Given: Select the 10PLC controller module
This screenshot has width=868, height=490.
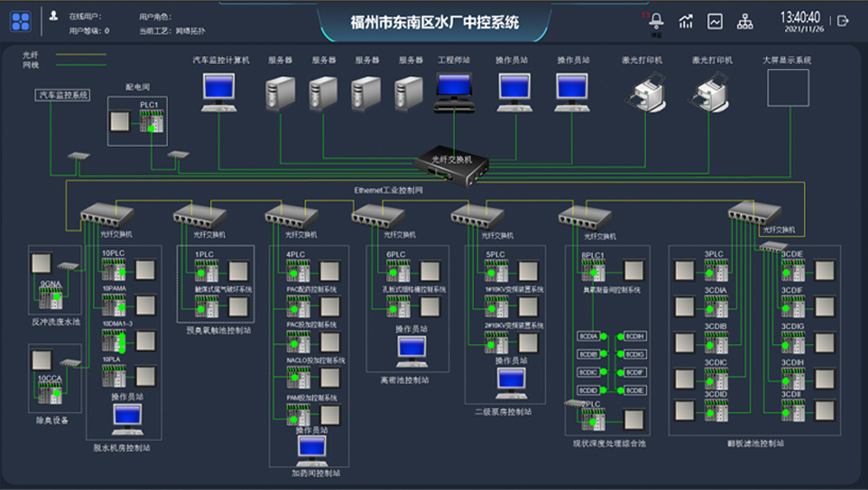Looking at the screenshot, I should pos(114,270).
